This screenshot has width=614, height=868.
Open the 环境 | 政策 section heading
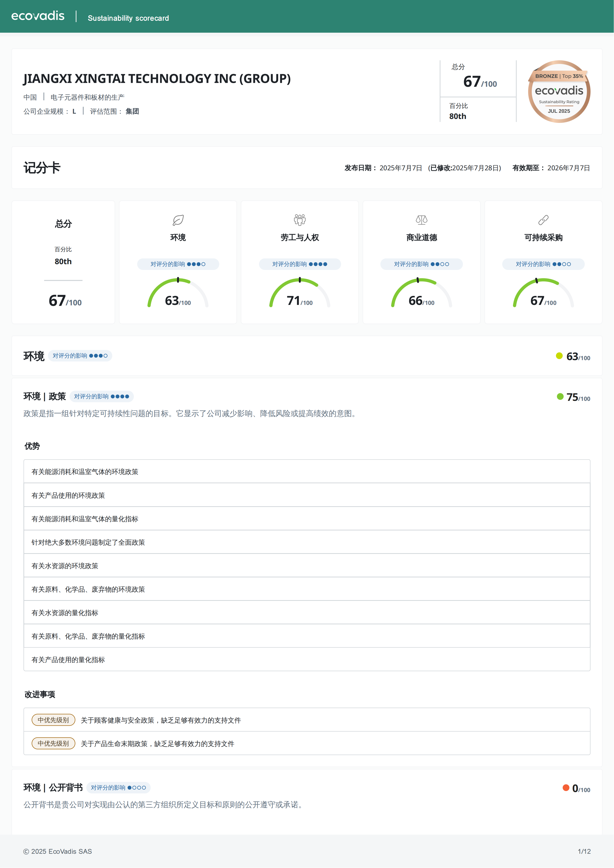(x=45, y=396)
